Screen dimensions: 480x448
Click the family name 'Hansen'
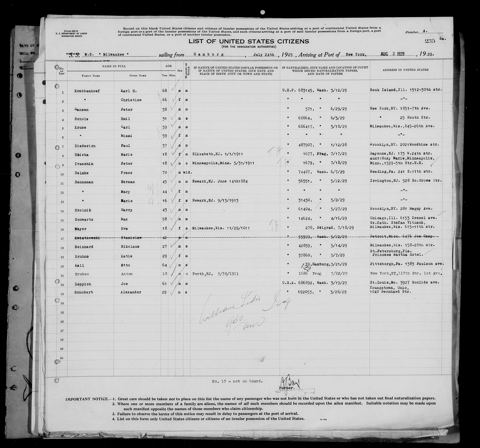tap(82, 110)
